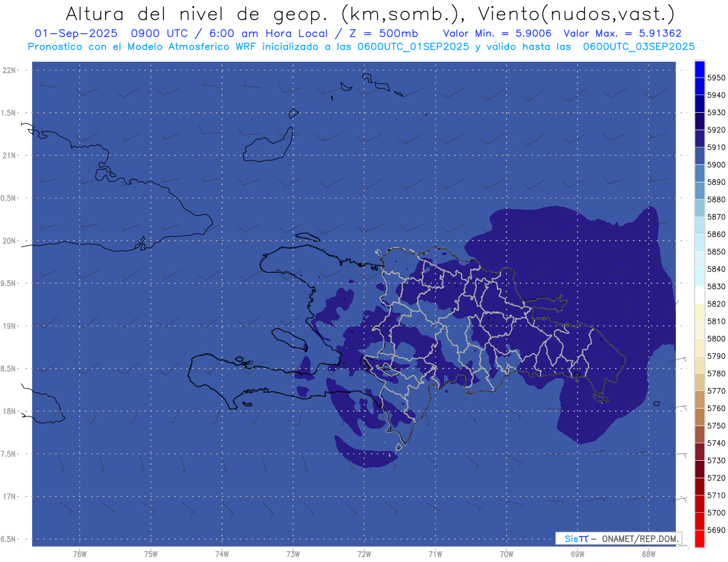Click the '75W' longitude label
Image resolution: width=728 pixels, height=562 pixels.
tap(151, 554)
